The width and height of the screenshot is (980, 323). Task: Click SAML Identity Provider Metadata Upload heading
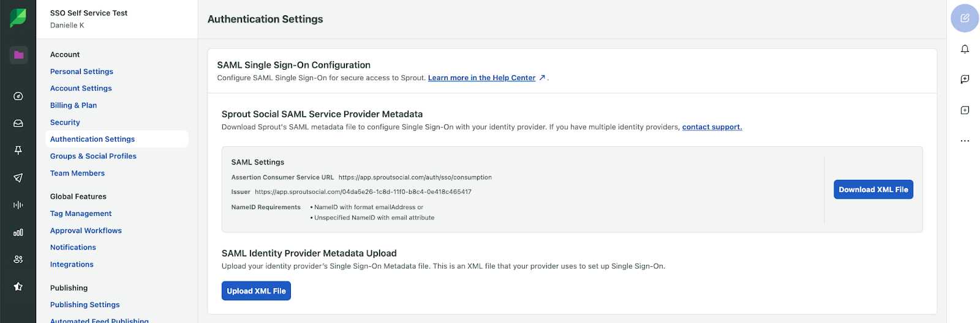pos(309,253)
